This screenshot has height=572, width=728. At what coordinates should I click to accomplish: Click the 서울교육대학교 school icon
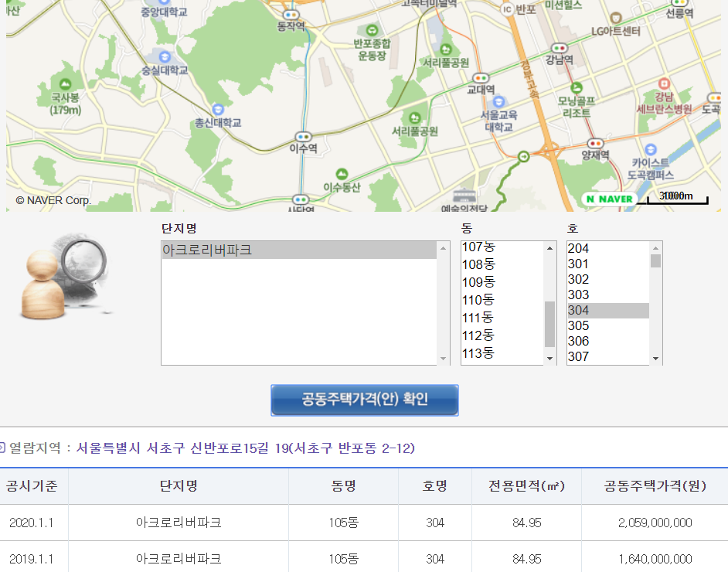point(498,102)
